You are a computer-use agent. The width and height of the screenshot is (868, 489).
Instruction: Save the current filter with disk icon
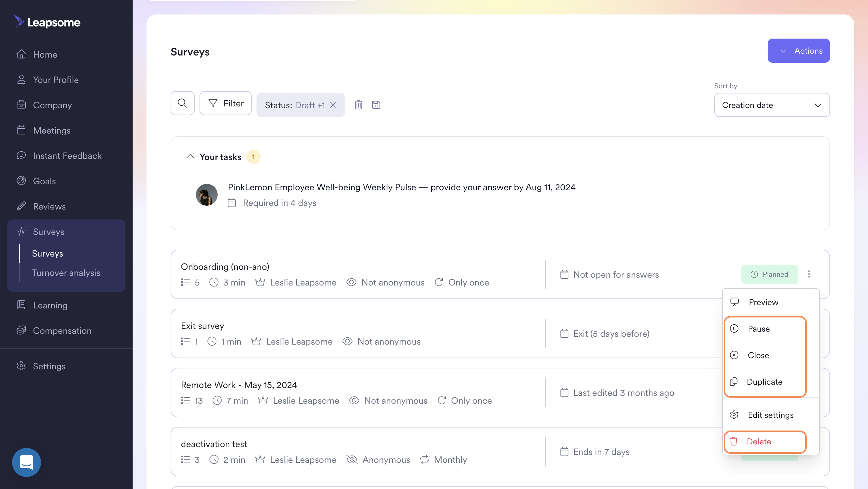[376, 105]
